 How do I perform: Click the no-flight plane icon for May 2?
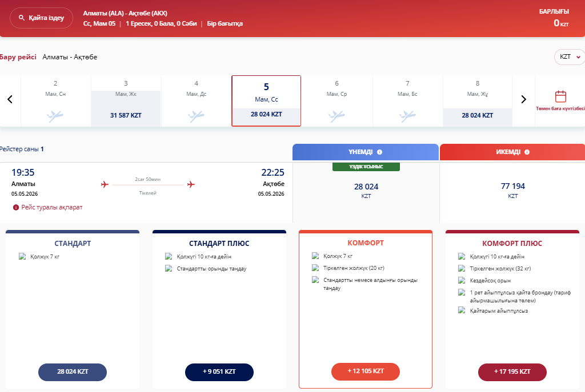coord(55,116)
